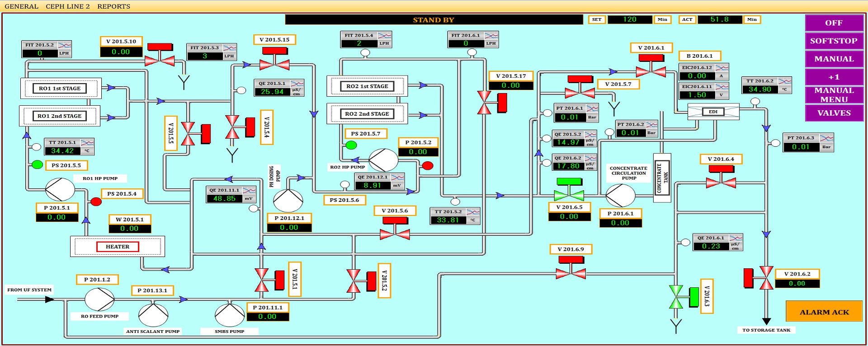868x346 pixels.
Task: Select the anti scalant pump symbol
Action: point(153,315)
